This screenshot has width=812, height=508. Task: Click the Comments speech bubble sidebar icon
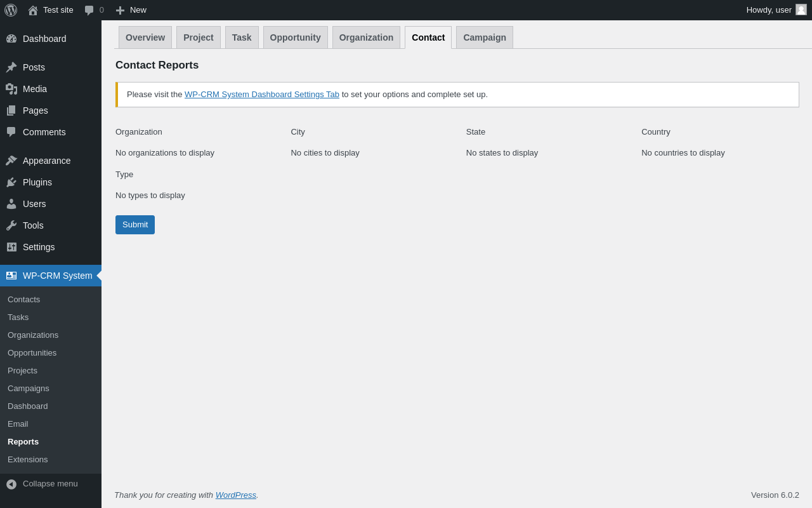tap(11, 132)
